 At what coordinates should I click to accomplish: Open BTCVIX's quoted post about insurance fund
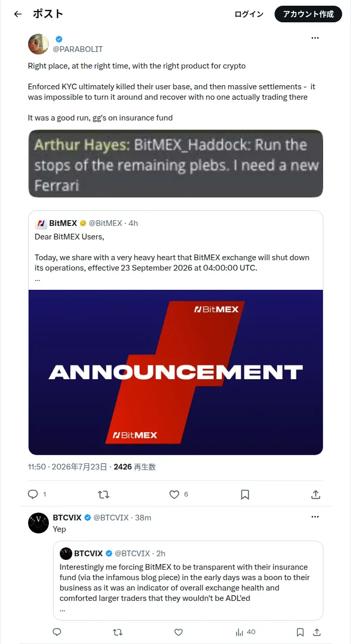pyautogui.click(x=188, y=581)
